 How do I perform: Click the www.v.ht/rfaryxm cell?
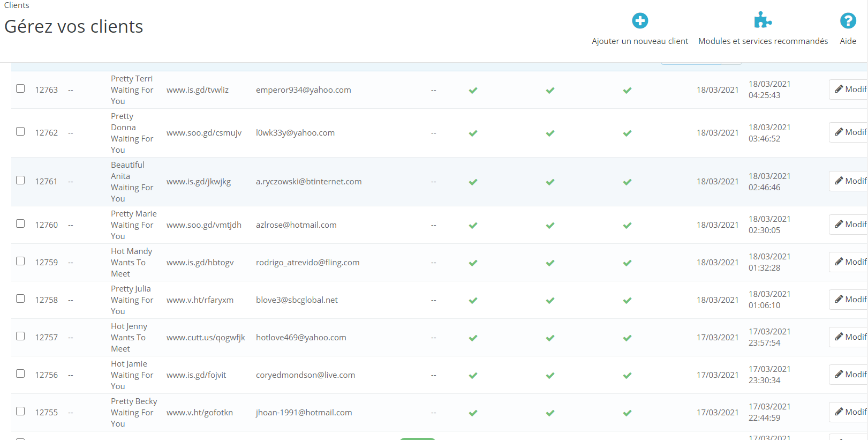click(200, 300)
